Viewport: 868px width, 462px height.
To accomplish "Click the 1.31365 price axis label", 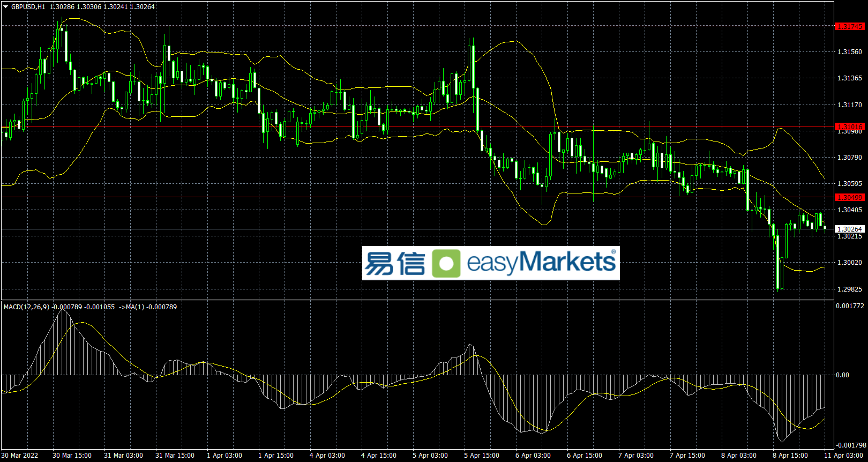I will [850, 78].
